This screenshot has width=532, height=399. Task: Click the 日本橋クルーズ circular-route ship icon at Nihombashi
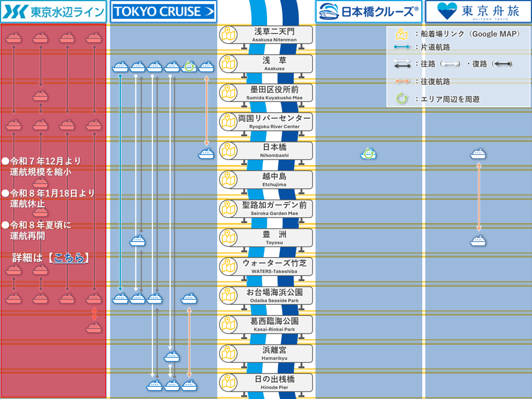click(369, 154)
